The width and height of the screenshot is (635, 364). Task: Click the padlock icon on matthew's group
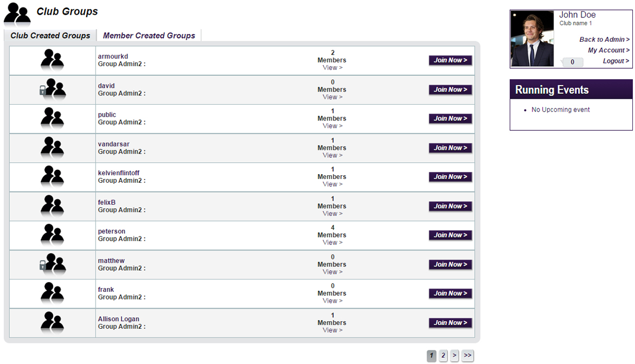coord(42,264)
